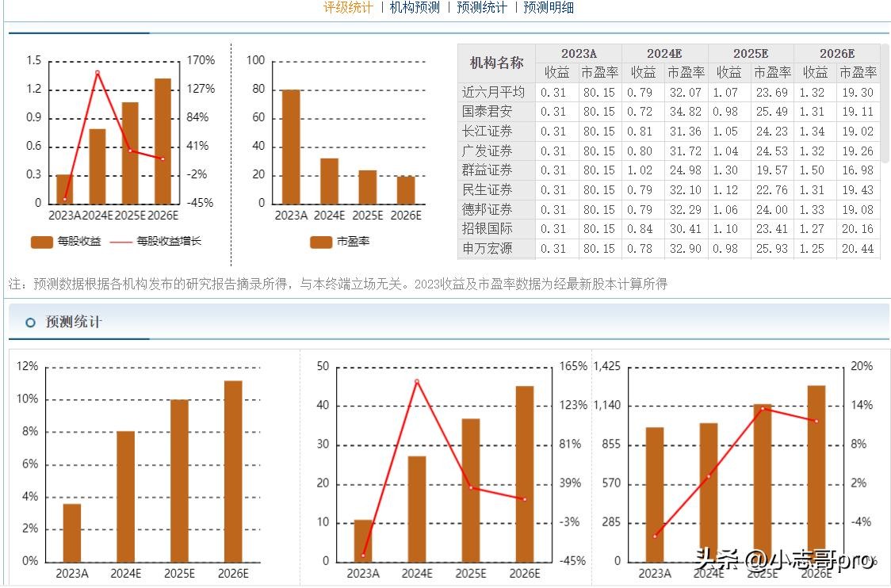
Task: Click the 2024E peak point on 每股收益增长 line
Action: pos(98,73)
